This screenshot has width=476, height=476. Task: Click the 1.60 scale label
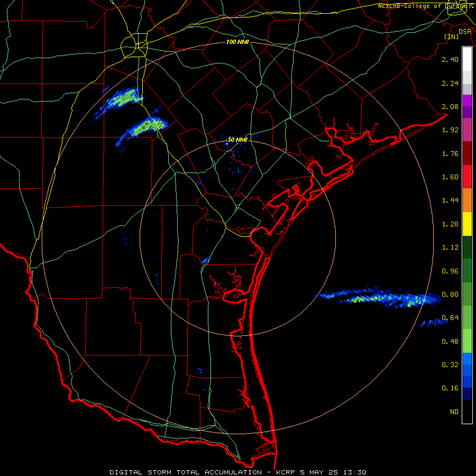450,177
